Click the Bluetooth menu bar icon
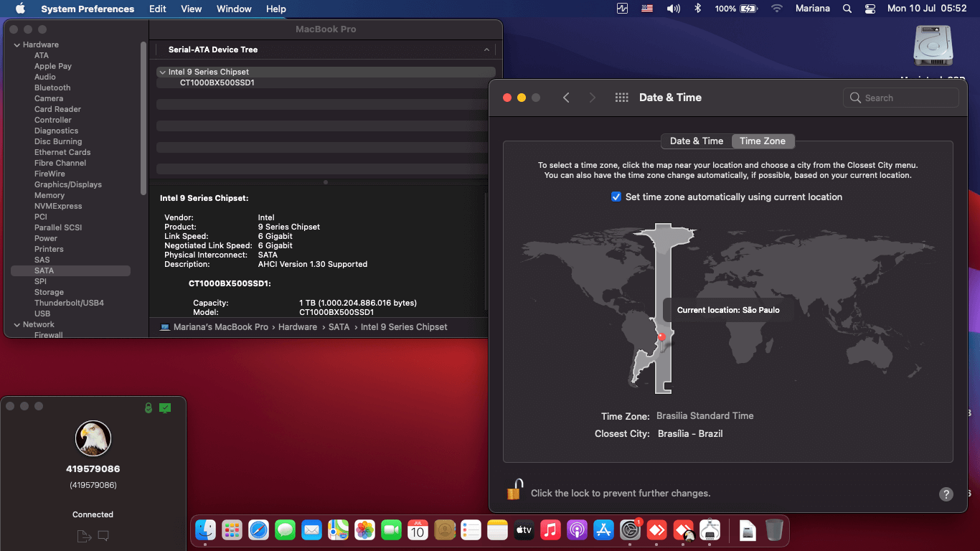 pyautogui.click(x=697, y=9)
